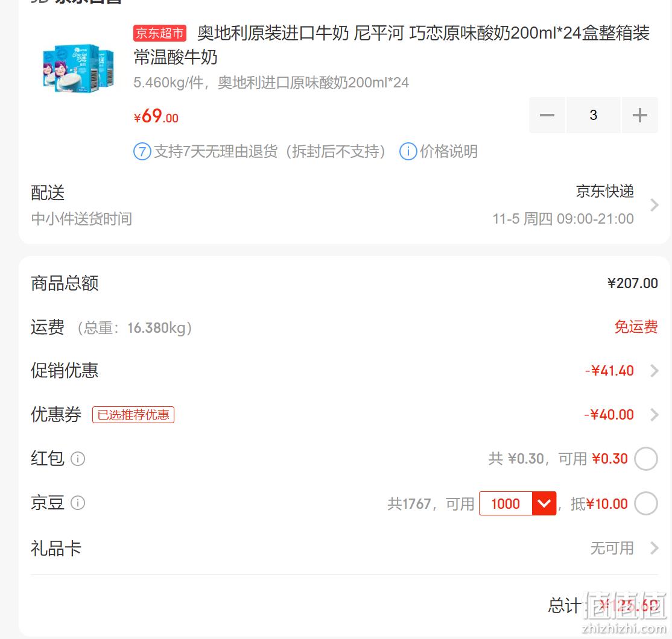Click the 已选推荐优惠 tag
Viewport: 672px width, 639px height.
tap(133, 415)
